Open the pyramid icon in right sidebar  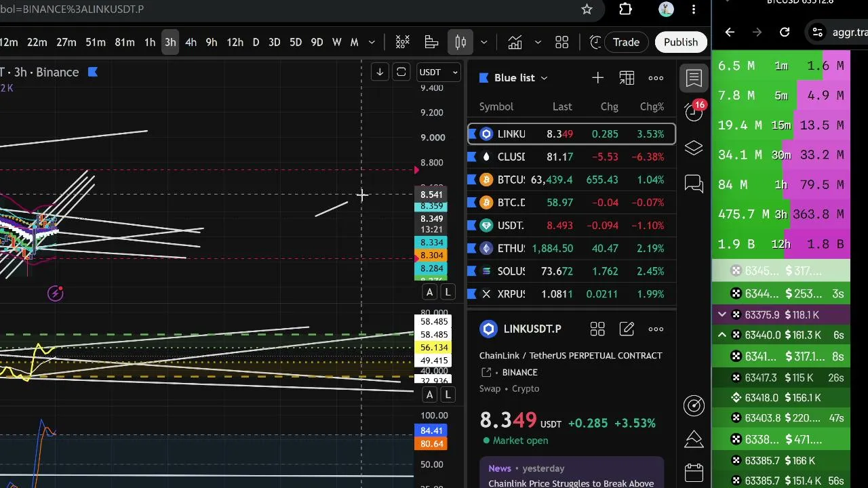[694, 439]
